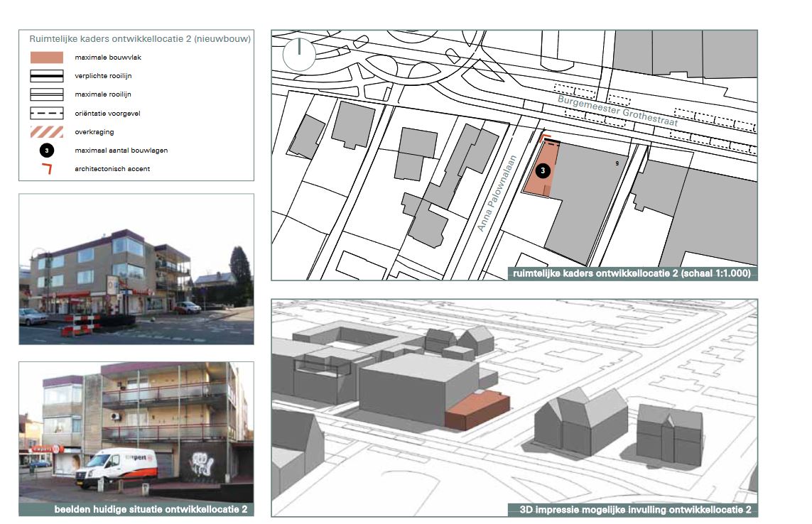Click the caption '3D impressie mogelijke invulling ontwikkellocatie 2'
This screenshot has width=812, height=524.
pos(635,510)
